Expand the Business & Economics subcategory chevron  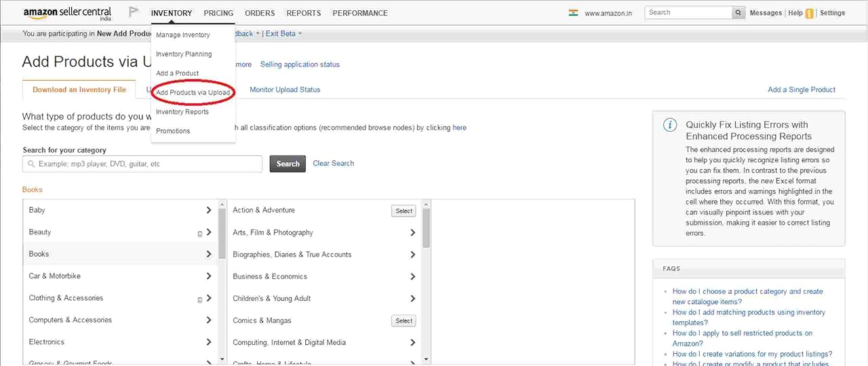412,276
